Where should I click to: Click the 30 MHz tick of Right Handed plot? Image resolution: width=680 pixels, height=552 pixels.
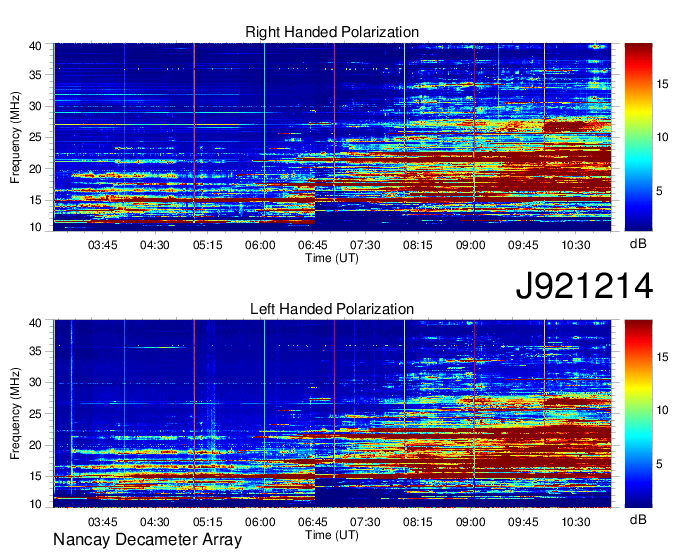(35, 106)
